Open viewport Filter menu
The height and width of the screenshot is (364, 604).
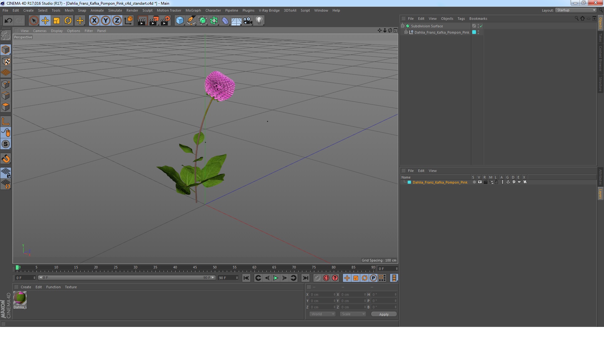coord(89,31)
